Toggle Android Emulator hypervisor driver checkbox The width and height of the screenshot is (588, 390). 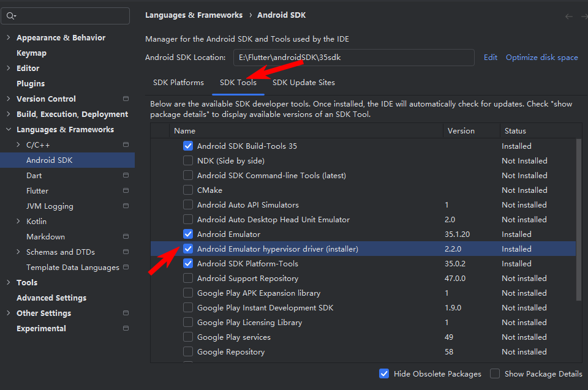click(188, 249)
